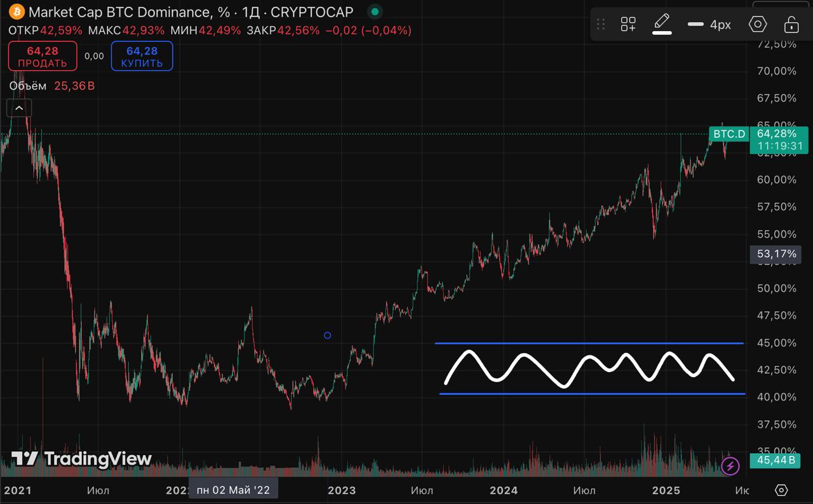Image resolution: width=813 pixels, height=504 pixels.
Task: Click the ОТКР 42,59% open value
Action: pos(45,30)
